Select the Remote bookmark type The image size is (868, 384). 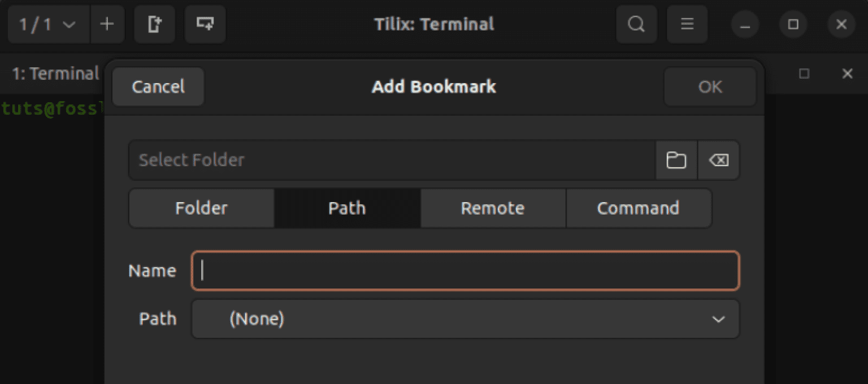(x=493, y=208)
